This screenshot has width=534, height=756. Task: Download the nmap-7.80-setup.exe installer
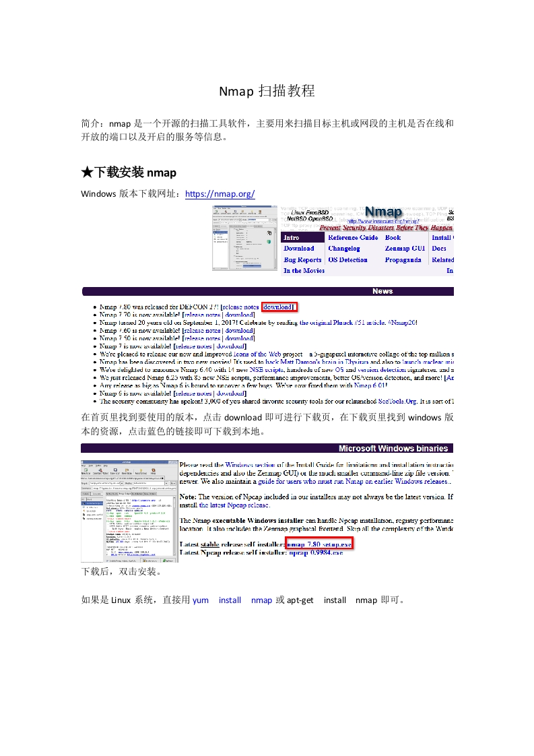click(x=319, y=544)
